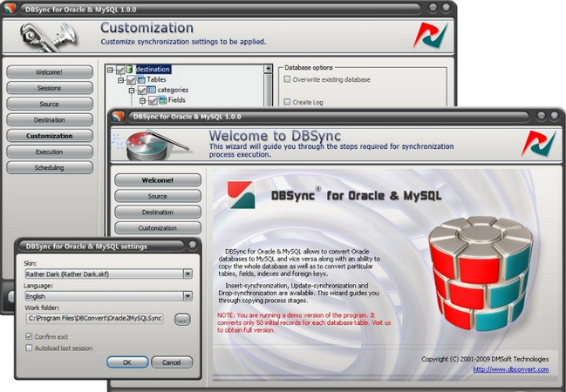Enable the Create Log checkbox
This screenshot has width=566, height=392.
click(287, 102)
